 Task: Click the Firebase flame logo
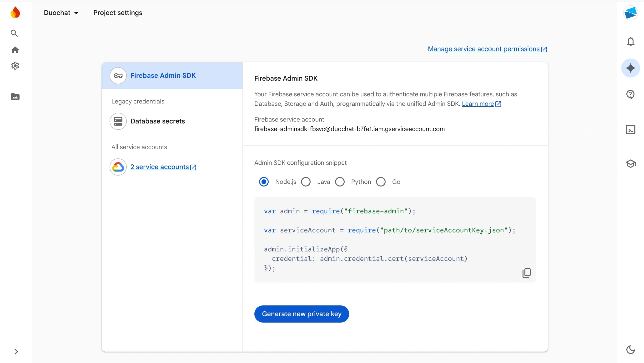(15, 12)
